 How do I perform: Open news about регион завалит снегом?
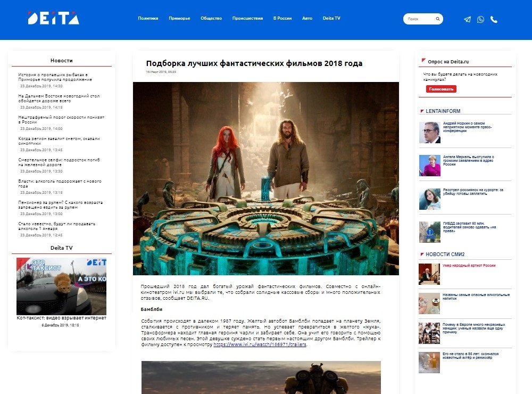59,141
